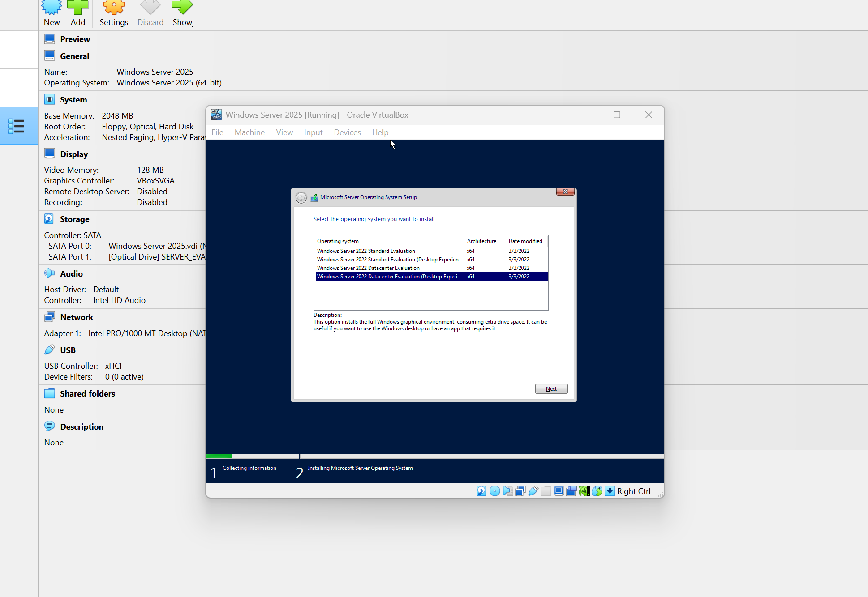Click the machine tools list icon in sidebar
Viewport: 868px width, 597px height.
pos(16,126)
